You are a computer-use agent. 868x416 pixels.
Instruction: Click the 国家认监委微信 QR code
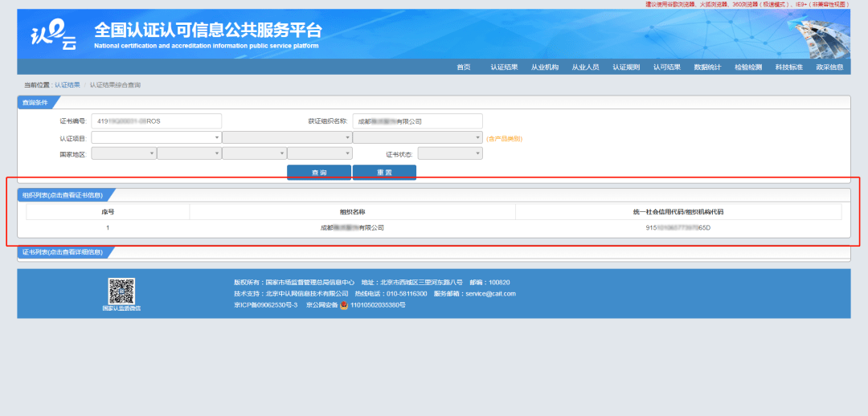121,291
